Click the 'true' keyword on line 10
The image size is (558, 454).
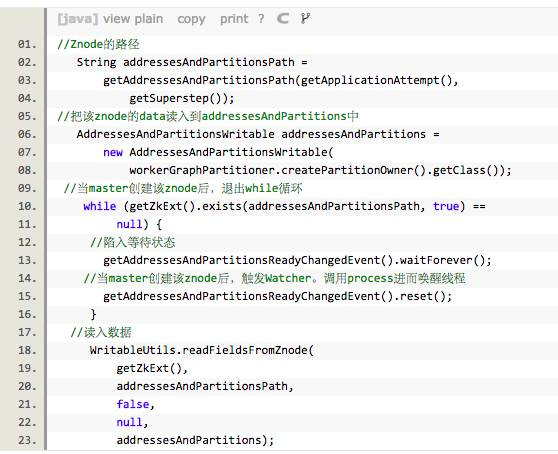click(446, 206)
